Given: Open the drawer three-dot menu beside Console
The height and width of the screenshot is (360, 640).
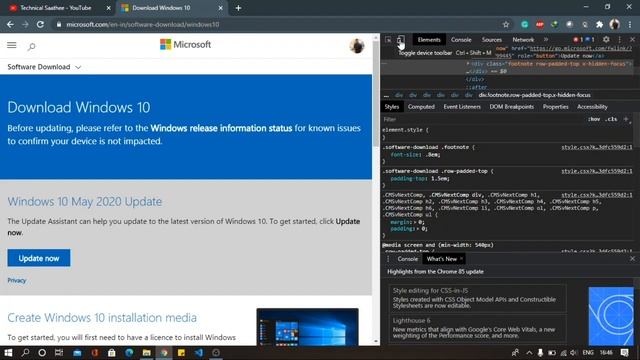Looking at the screenshot, I should [x=388, y=259].
